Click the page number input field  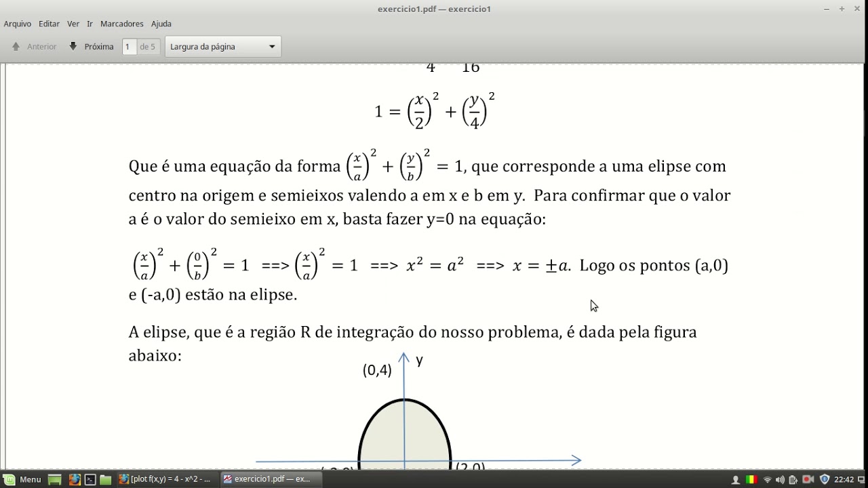click(129, 47)
